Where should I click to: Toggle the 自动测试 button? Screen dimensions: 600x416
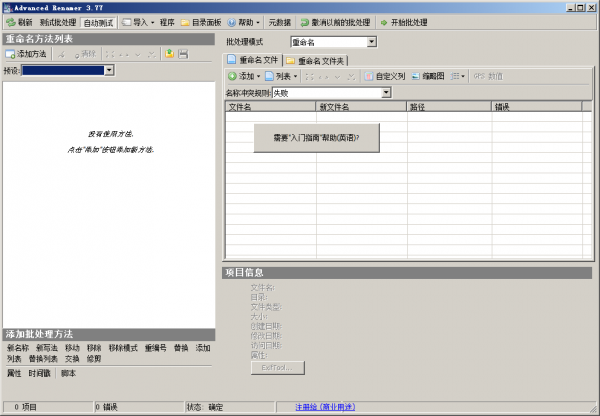[98, 23]
